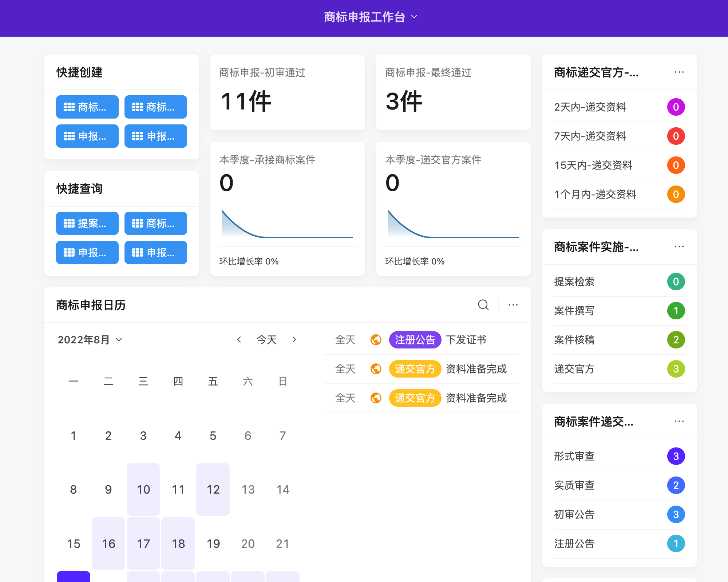Click the … icon beside 商标申报日历 title
This screenshot has height=582, width=728.
[x=513, y=305]
